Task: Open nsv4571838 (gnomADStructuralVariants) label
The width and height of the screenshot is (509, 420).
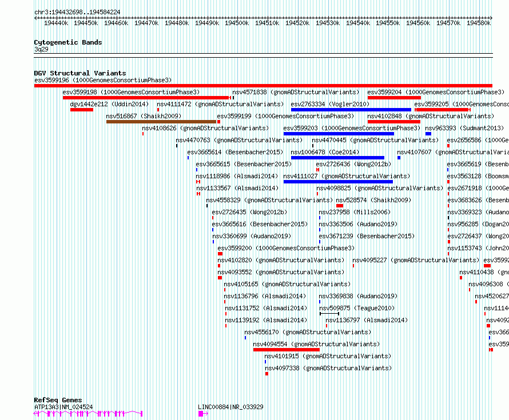Action: pyautogui.click(x=296, y=92)
